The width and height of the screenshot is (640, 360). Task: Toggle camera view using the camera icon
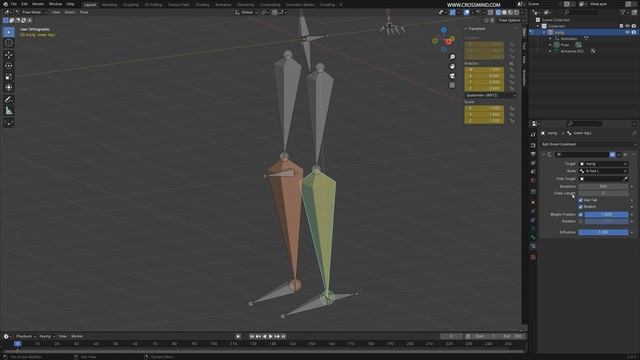click(452, 76)
